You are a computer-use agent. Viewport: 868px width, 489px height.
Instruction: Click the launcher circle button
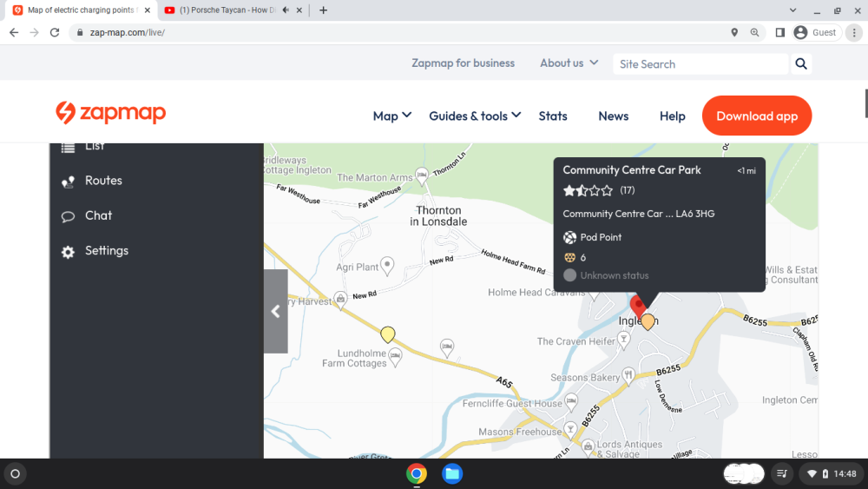point(16,473)
